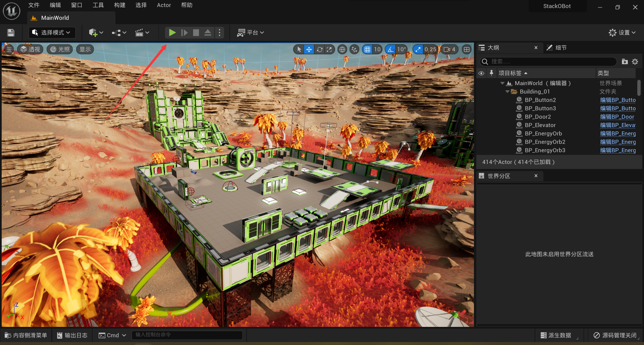Screen dimensions: 644x345
Task: Select BP_Door2 in the outliner
Action: 538,117
